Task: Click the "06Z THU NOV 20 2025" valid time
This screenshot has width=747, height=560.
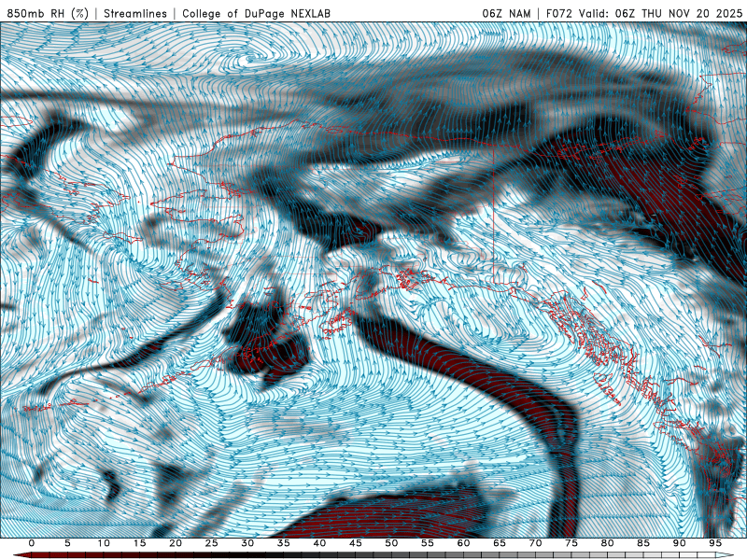Action: tap(679, 13)
